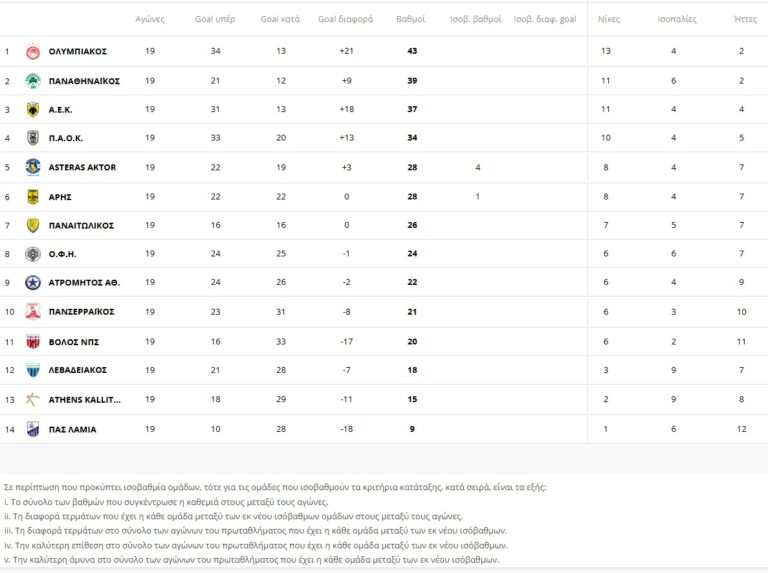The image size is (768, 573).
Task: Click the ΑΡΗΣ team logo
Action: tap(32, 196)
